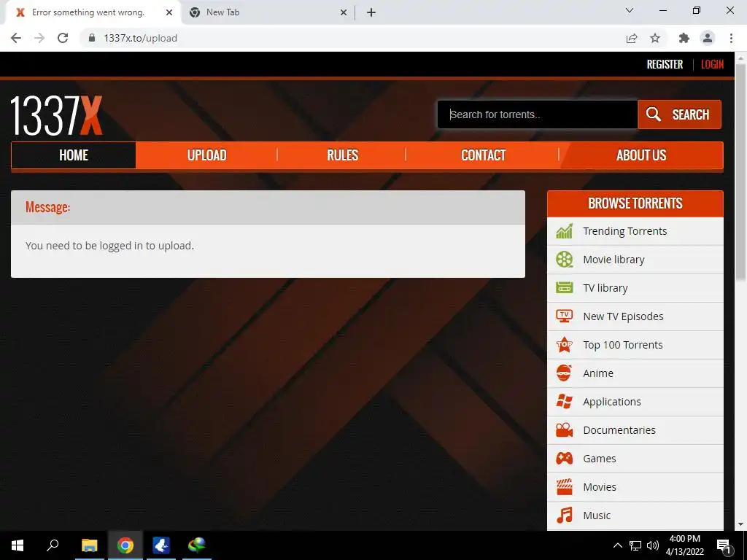Open the Chrome extensions puzzle icon
Screen dimensions: 747x560
tap(684, 38)
